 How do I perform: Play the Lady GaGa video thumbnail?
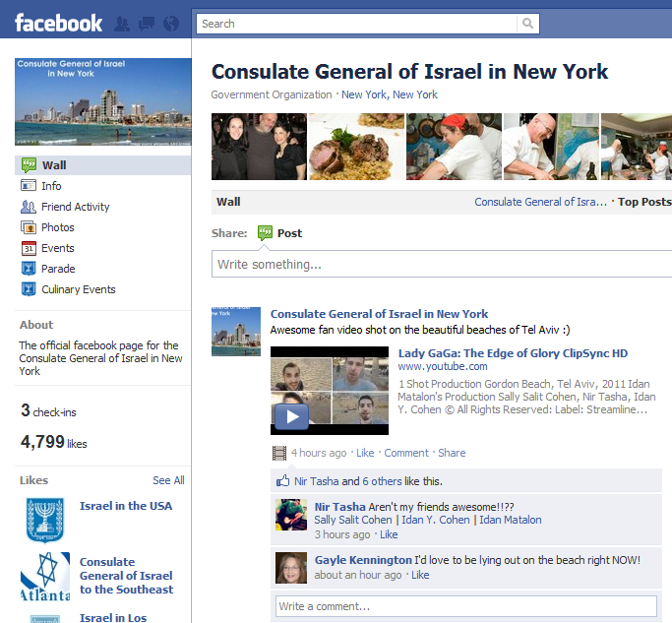click(330, 391)
